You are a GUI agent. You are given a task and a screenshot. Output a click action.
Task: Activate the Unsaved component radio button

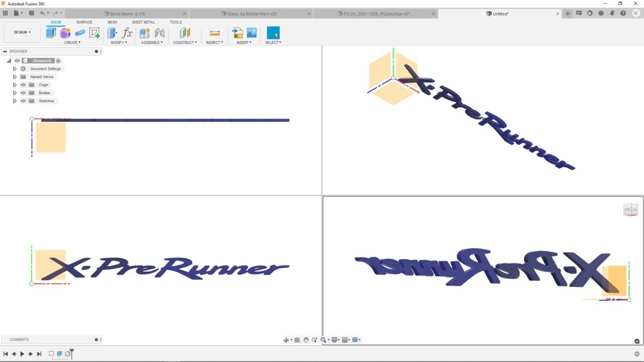[x=58, y=61]
